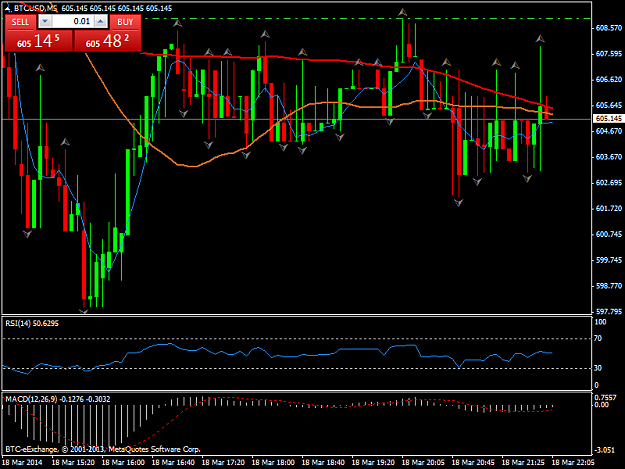The image size is (625, 469).
Task: Toggle one-click trading arrow beside BTCUSD title
Action: (8, 8)
